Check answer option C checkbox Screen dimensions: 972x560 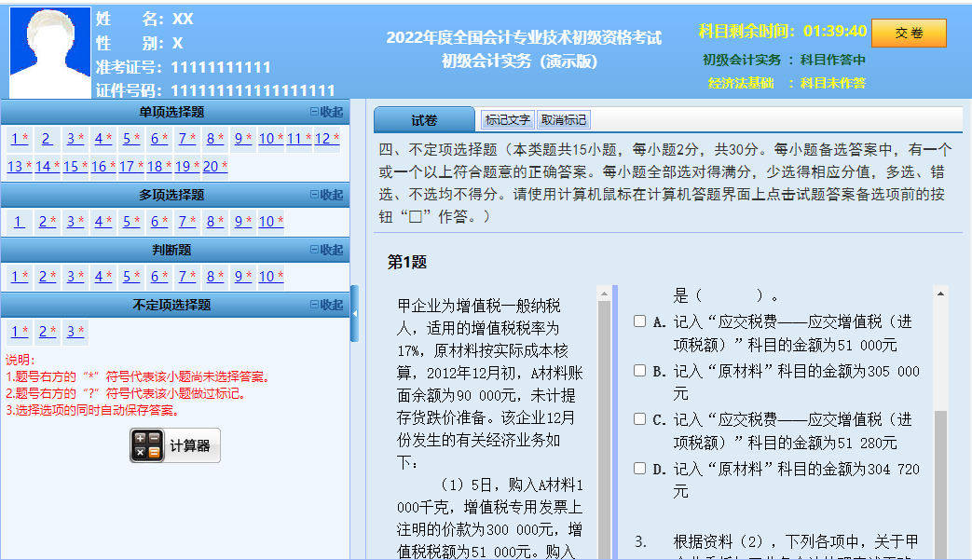pos(639,419)
